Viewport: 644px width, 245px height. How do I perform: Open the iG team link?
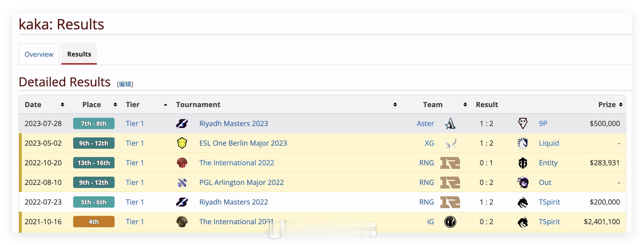(430, 222)
